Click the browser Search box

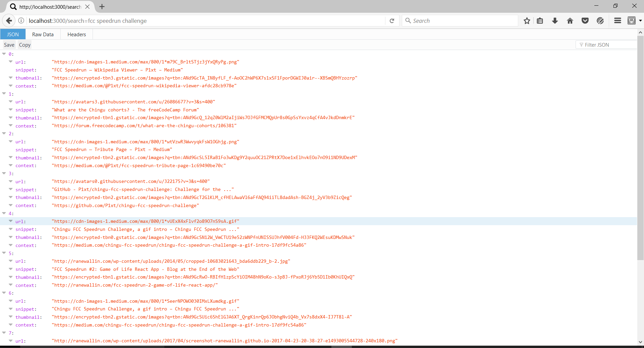[x=460, y=21]
